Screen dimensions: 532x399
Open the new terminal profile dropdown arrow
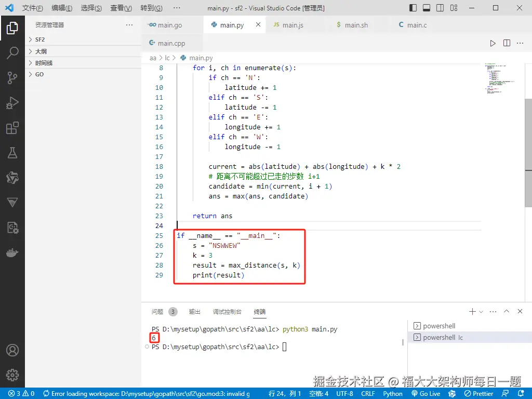coord(481,312)
